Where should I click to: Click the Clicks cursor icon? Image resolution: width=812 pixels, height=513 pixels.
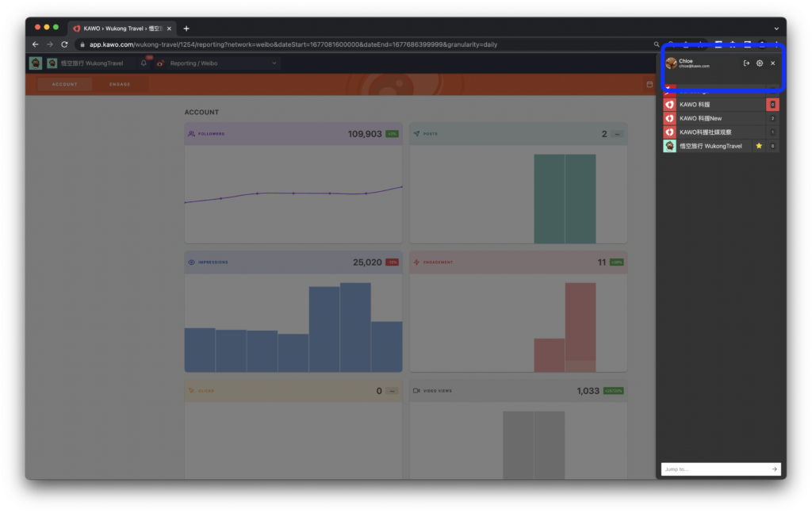(192, 391)
